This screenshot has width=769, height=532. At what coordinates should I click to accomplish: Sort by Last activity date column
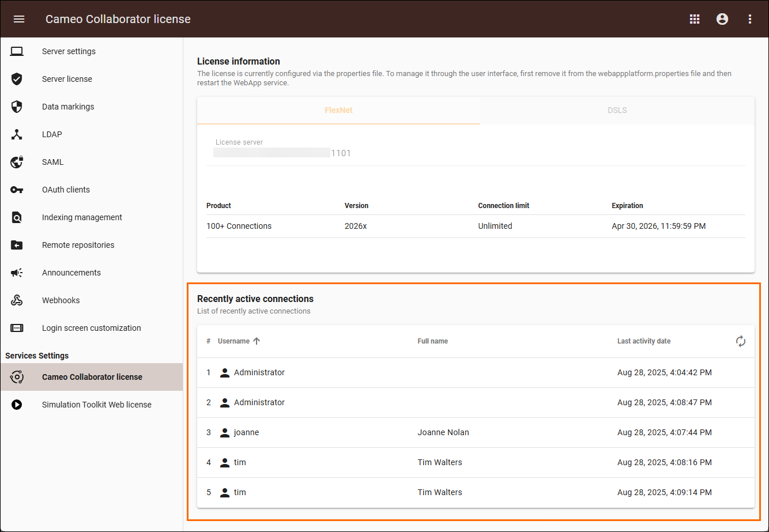pyautogui.click(x=643, y=341)
